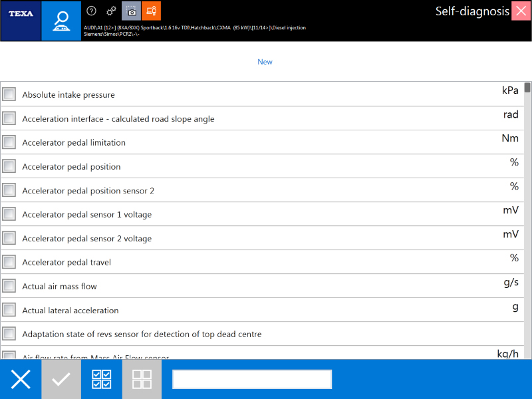532x399 pixels.
Task: Click the parameter search input field
Action: click(252, 379)
